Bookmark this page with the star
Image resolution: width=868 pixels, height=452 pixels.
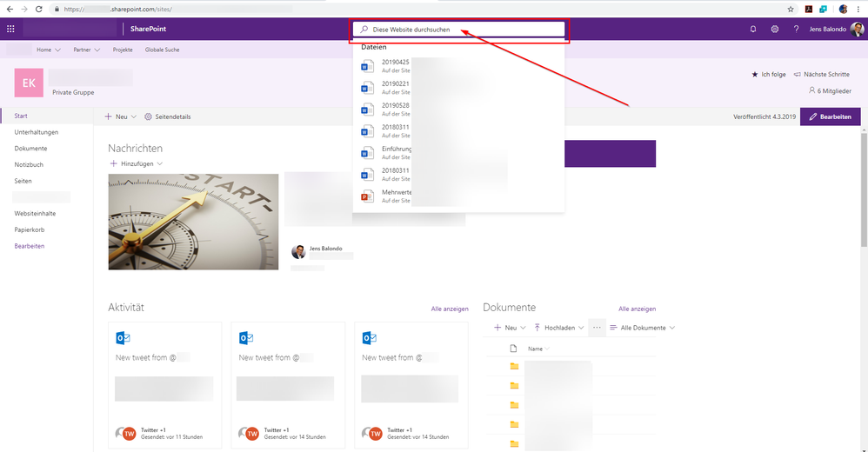(791, 9)
